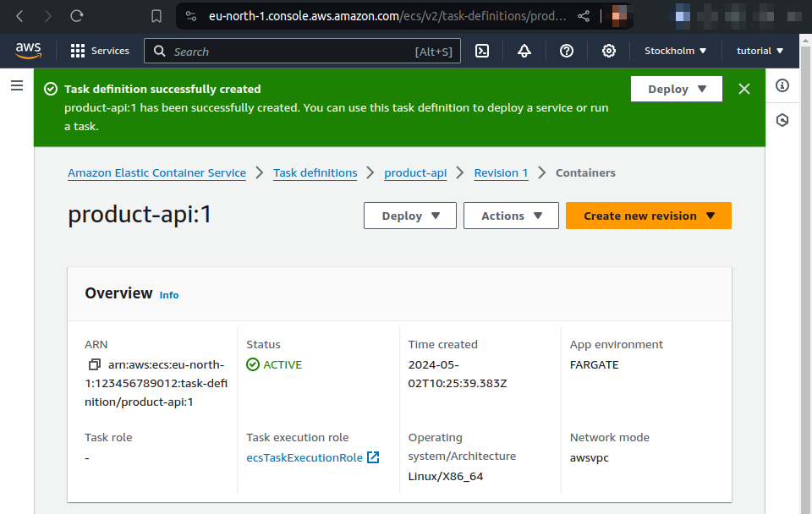Open the settings gear icon
Viewport: 812px width, 514px height.
click(608, 51)
